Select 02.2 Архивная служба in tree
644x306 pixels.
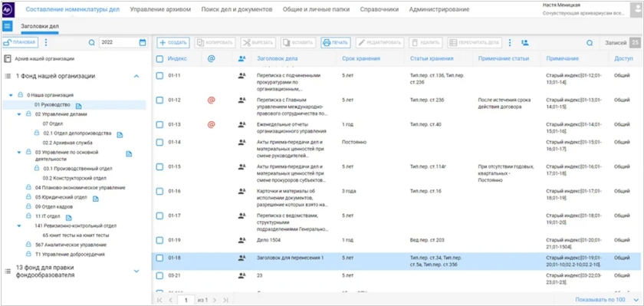click(67, 143)
